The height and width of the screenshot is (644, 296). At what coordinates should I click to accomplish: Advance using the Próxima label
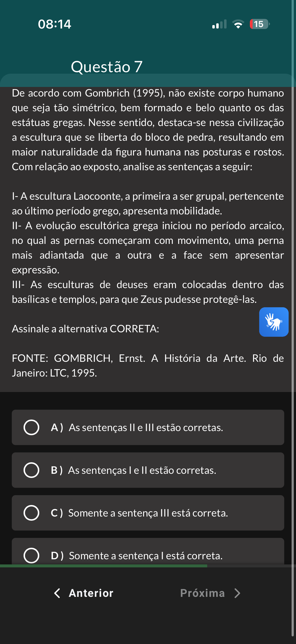click(202, 593)
